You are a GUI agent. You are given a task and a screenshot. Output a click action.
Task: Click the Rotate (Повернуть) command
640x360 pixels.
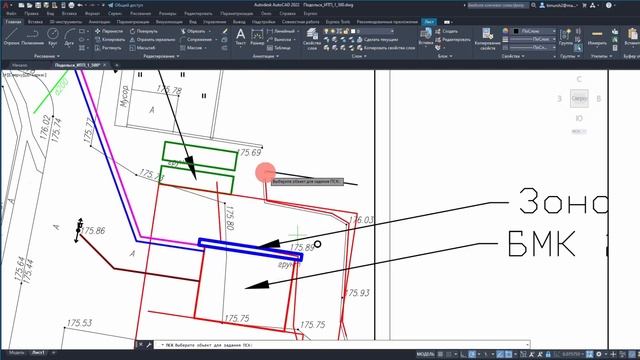click(144, 31)
